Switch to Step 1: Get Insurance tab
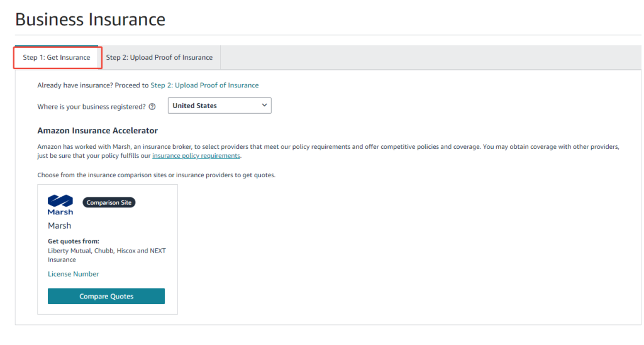The height and width of the screenshot is (345, 644). point(57,58)
